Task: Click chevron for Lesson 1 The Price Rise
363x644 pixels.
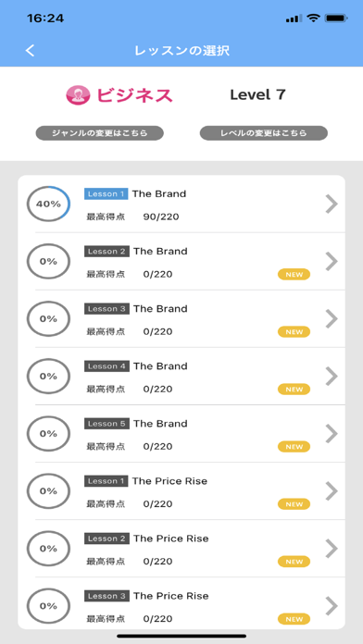Action: pyautogui.click(x=332, y=490)
